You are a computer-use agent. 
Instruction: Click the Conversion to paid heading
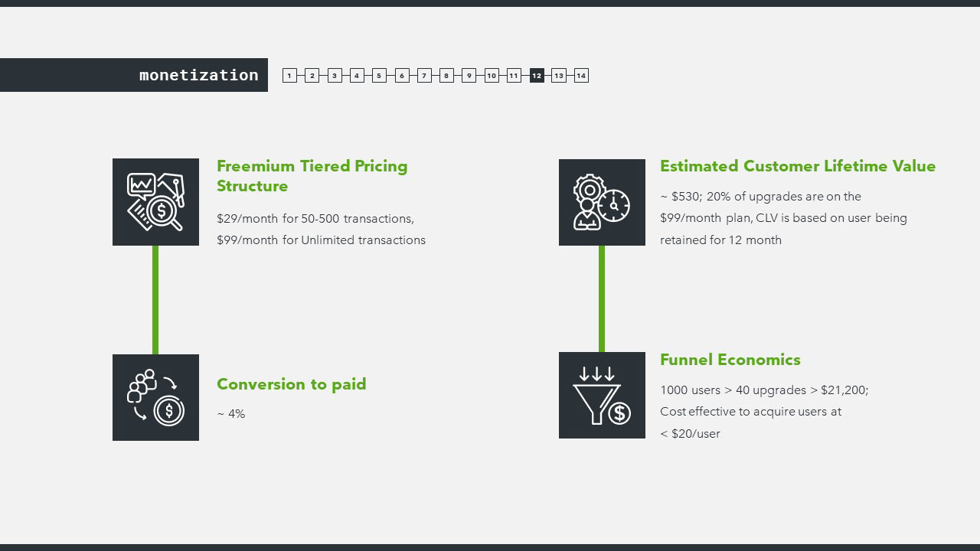pyautogui.click(x=291, y=384)
